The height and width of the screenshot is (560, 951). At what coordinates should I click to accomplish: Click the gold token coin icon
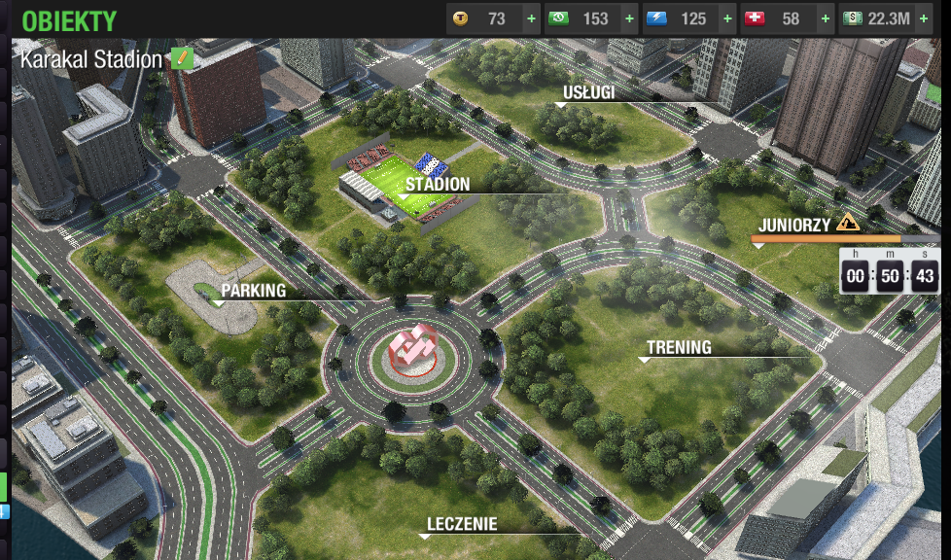point(460,18)
